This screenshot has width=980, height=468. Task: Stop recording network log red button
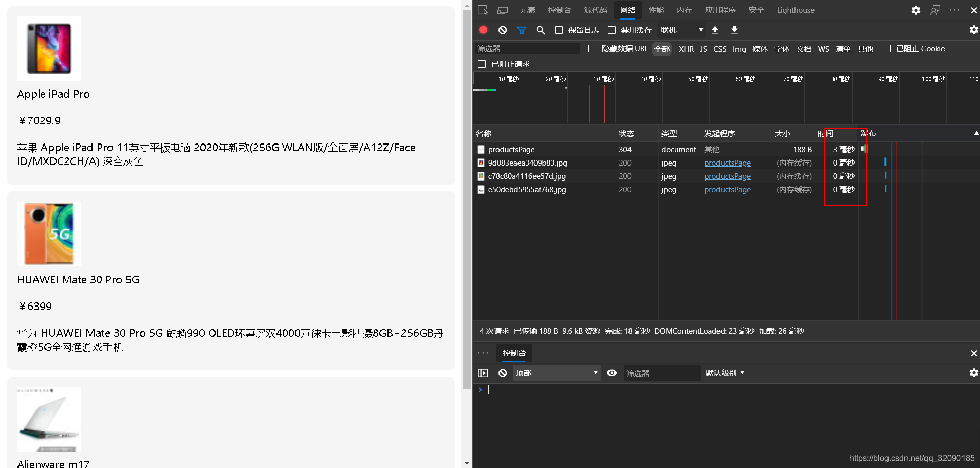(483, 30)
